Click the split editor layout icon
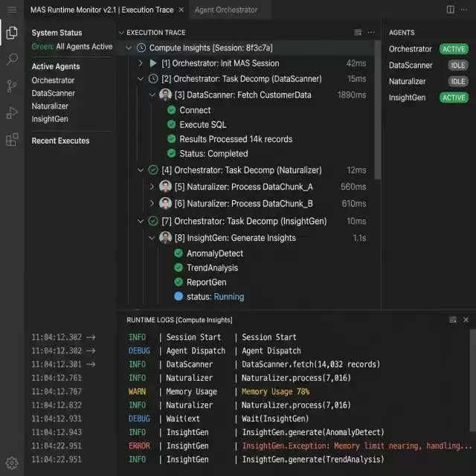Screen dimensions: 476x476 pyautogui.click(x=451, y=10)
